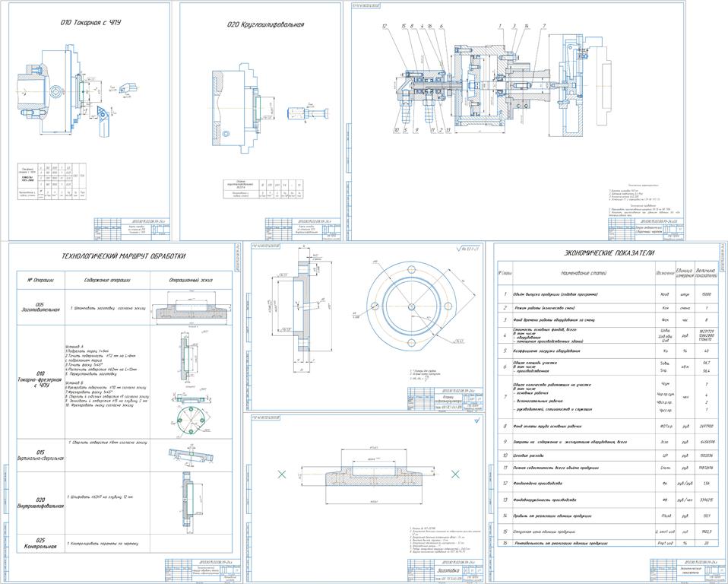Click the "ЭКОНОМИЧЕСКИЕ ПОКАЗАТЕЛИ" table heading
Viewport: 728px width, 584px height.
tap(609, 253)
